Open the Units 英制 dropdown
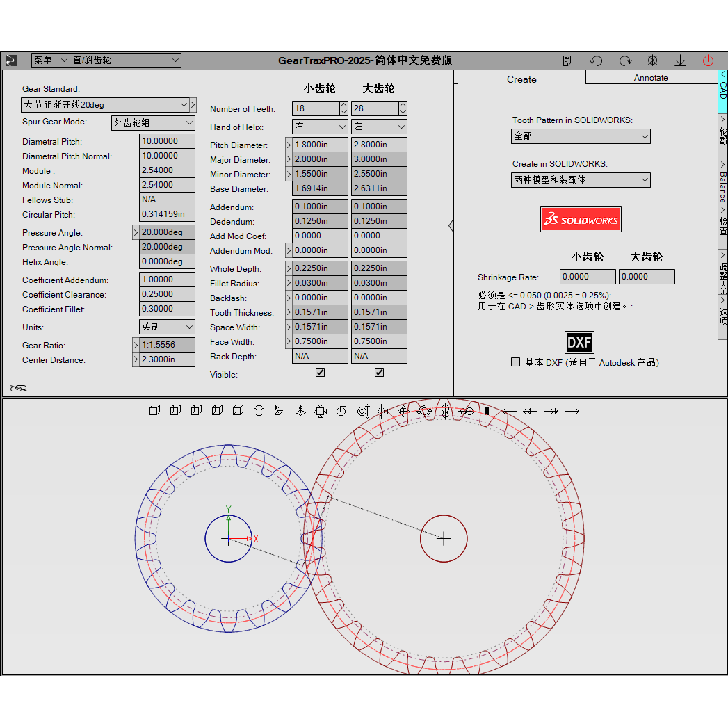The width and height of the screenshot is (728, 728). click(167, 327)
